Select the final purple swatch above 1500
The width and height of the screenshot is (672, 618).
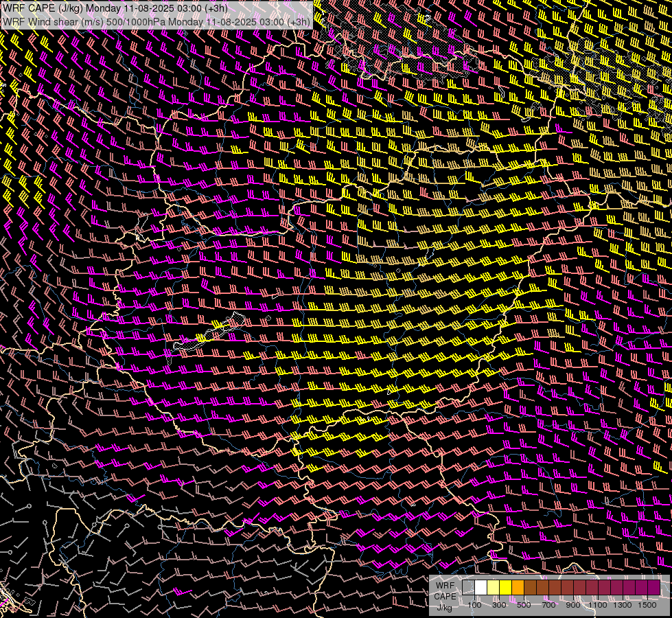(654, 588)
